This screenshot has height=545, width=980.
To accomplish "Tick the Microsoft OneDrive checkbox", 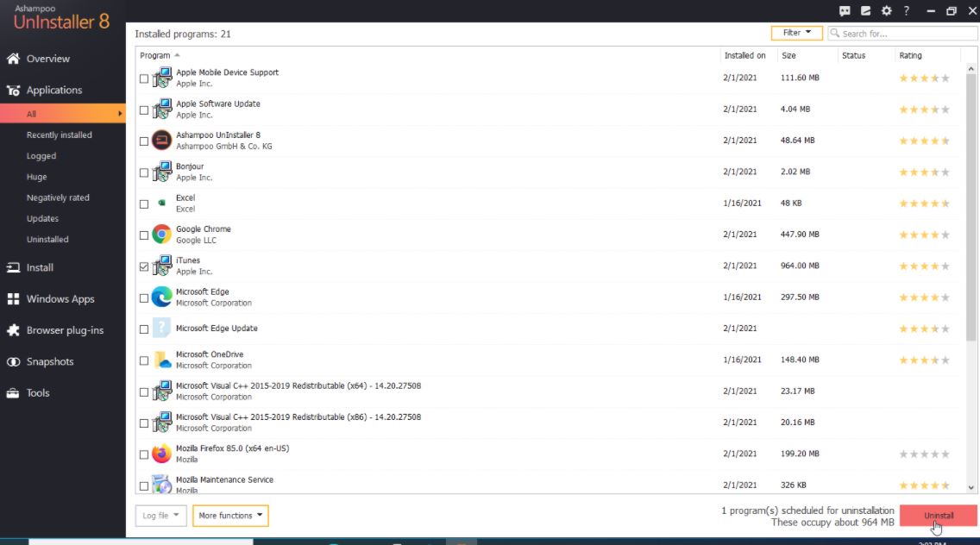I will click(144, 360).
